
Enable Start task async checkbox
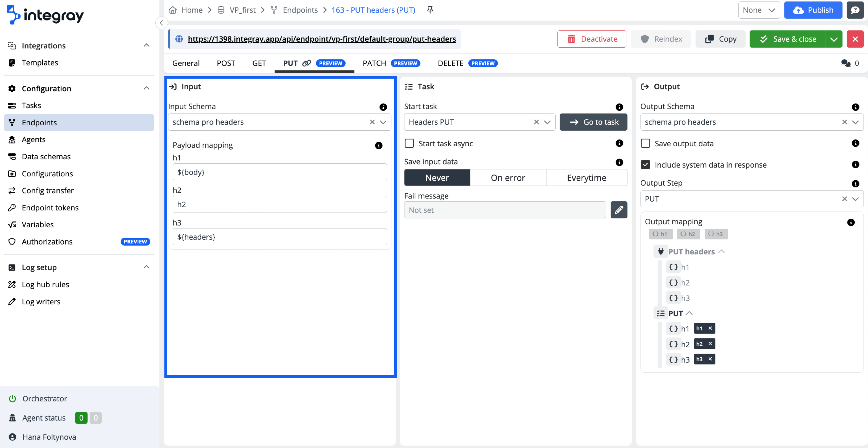409,143
